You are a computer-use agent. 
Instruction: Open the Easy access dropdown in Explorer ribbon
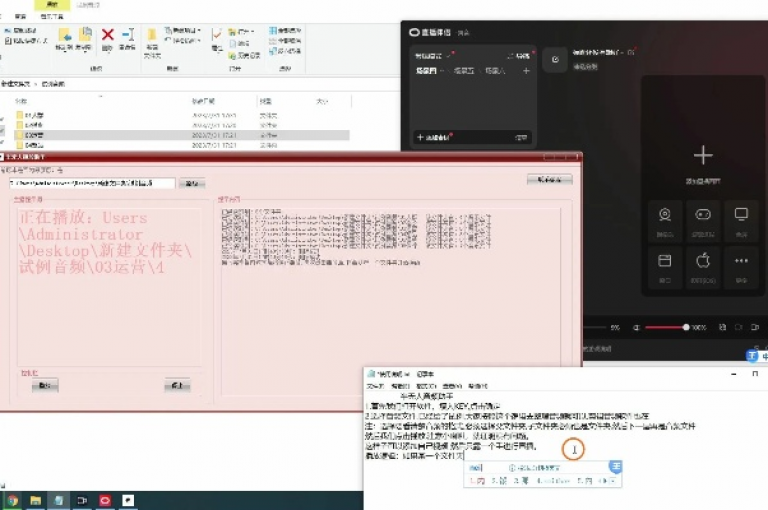click(x=182, y=41)
